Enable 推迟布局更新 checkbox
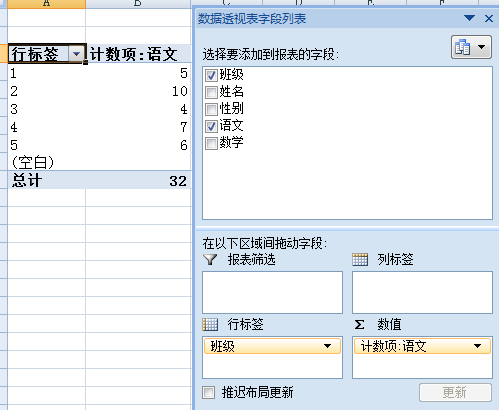Viewport: 499px width, 410px height. 209,392
